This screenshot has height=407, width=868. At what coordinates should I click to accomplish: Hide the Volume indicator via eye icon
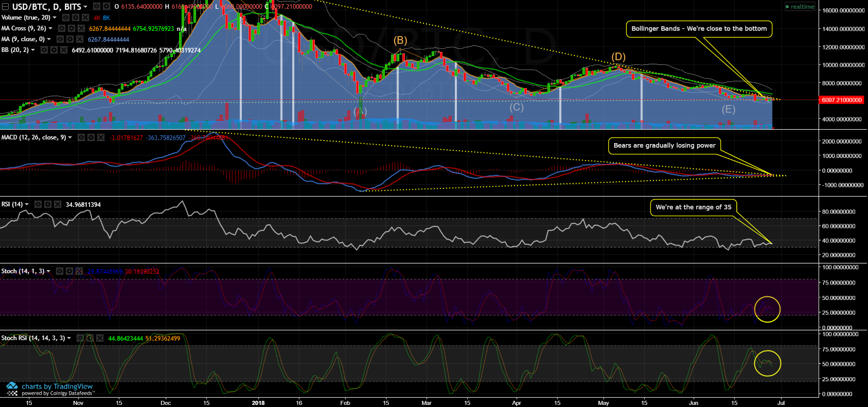pos(66,17)
